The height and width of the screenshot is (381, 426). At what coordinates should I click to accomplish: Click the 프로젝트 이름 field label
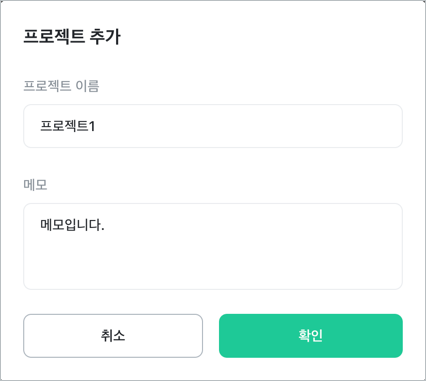(x=61, y=86)
